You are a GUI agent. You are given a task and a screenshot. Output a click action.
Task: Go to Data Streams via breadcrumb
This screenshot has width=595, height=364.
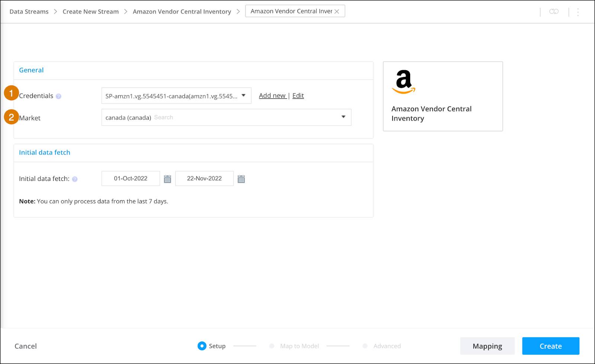pyautogui.click(x=29, y=12)
